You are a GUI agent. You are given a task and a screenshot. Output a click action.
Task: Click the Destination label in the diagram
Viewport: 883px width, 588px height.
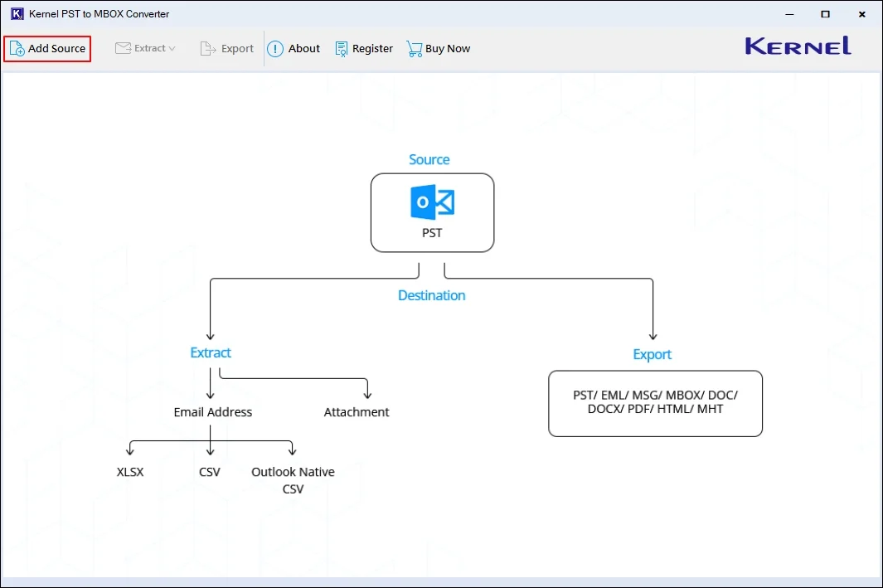click(x=431, y=294)
